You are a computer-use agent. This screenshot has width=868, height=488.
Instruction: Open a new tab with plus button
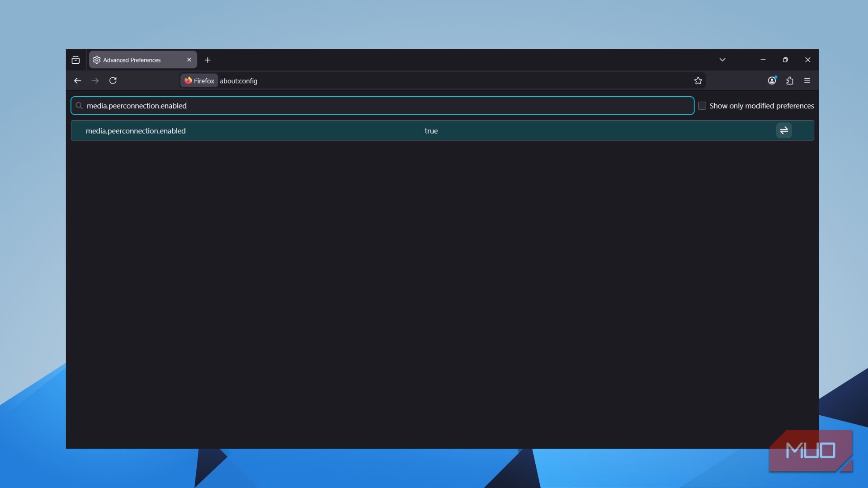[208, 60]
